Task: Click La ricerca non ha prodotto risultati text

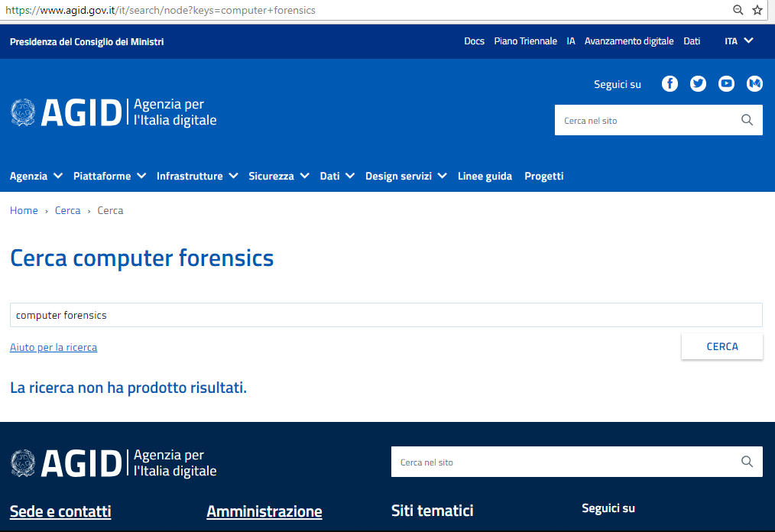Action: pyautogui.click(x=128, y=388)
